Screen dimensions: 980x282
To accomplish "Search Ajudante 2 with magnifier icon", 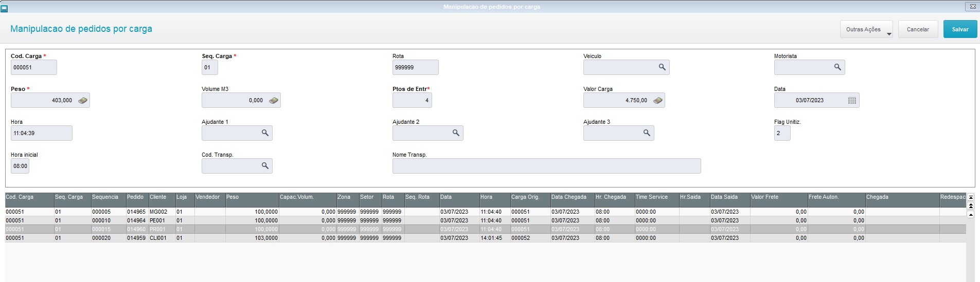I will tap(456, 133).
